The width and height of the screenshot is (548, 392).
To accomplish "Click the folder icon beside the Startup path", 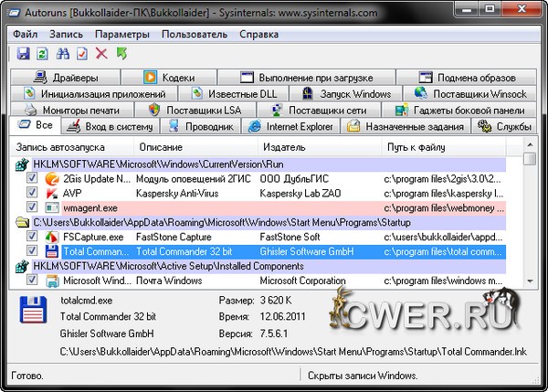I will (22, 222).
